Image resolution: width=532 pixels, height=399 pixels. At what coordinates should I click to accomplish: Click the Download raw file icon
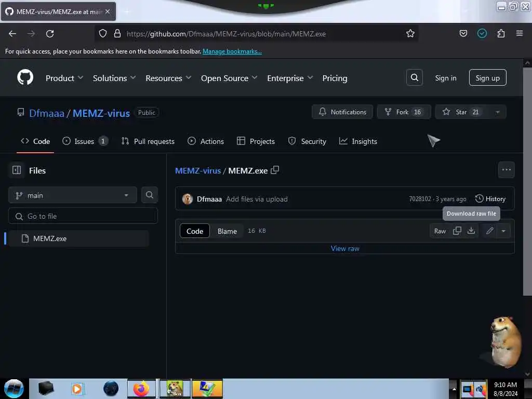[x=471, y=231]
